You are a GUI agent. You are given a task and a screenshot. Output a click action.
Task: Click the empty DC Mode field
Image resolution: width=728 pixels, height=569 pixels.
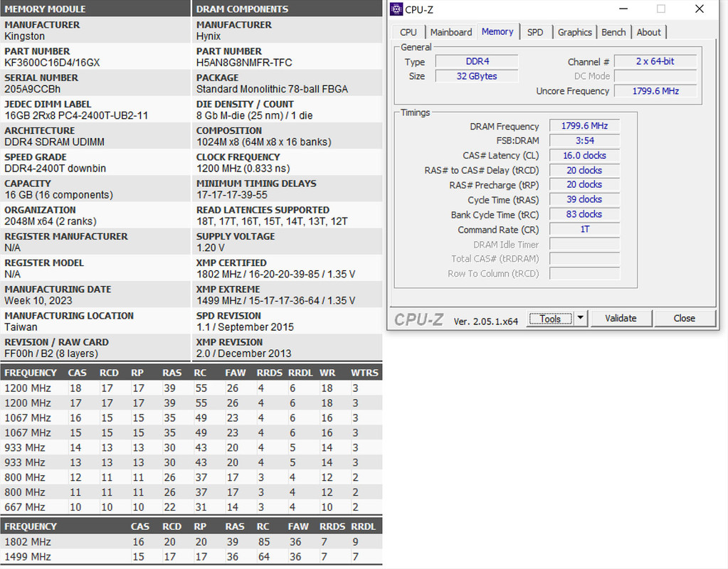[x=655, y=76]
